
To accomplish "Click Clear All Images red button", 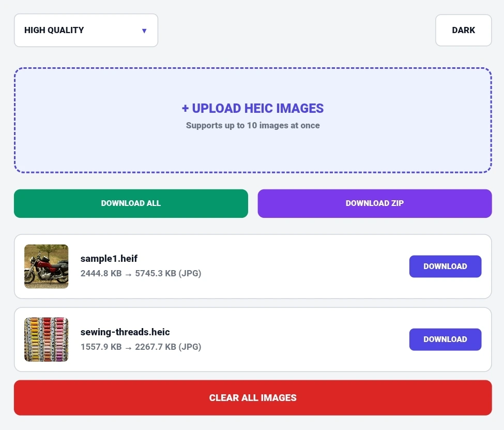I will pos(253,397).
